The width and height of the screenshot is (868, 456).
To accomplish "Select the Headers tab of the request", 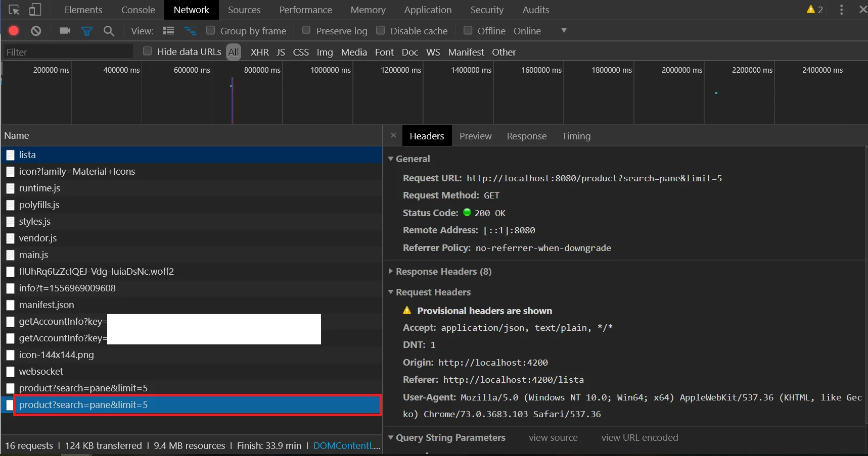I will click(427, 136).
